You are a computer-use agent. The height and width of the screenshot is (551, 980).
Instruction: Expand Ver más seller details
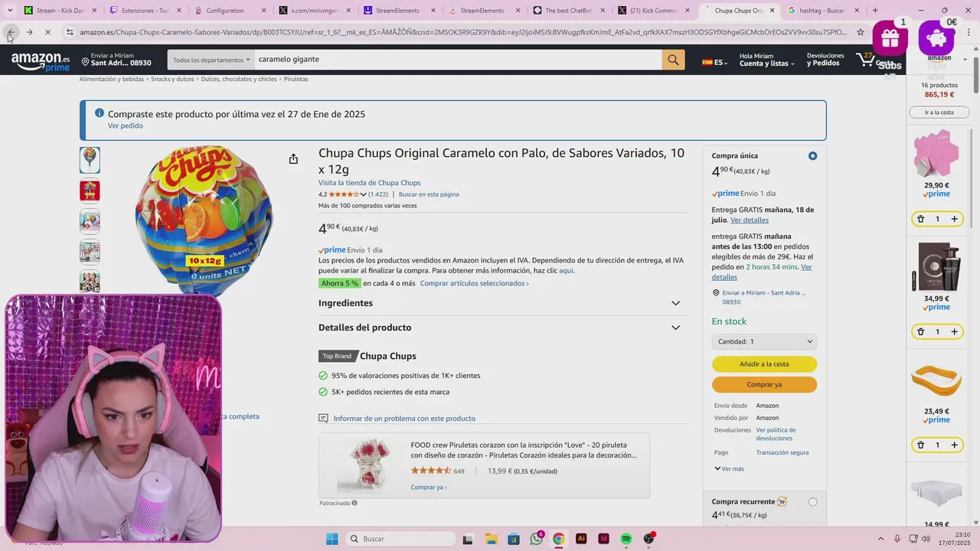pos(730,468)
